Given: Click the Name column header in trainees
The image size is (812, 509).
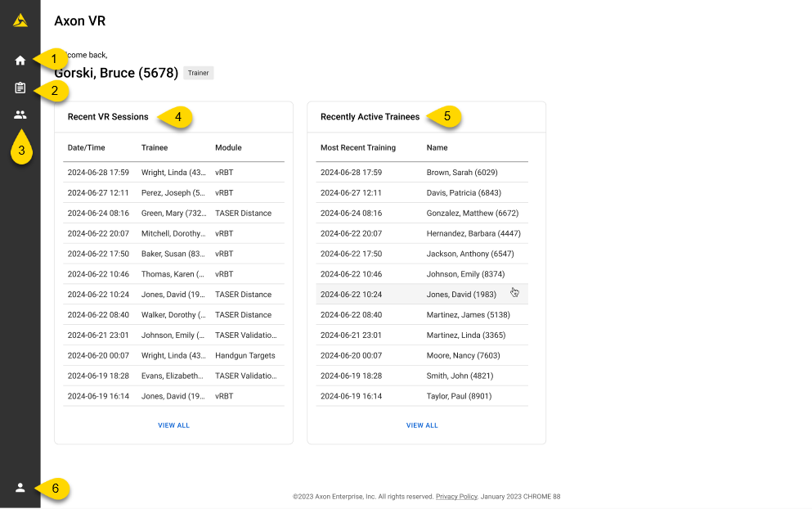Looking at the screenshot, I should point(437,148).
